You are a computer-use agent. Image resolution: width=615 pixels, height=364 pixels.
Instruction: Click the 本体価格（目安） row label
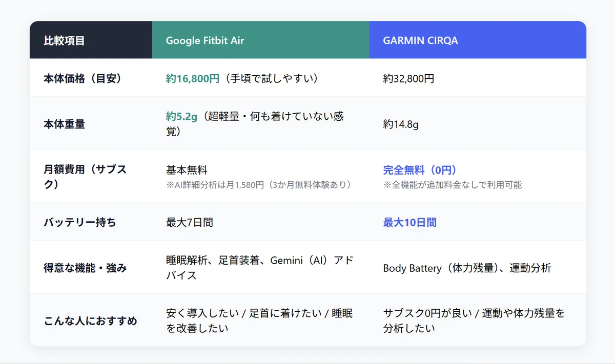(91, 78)
